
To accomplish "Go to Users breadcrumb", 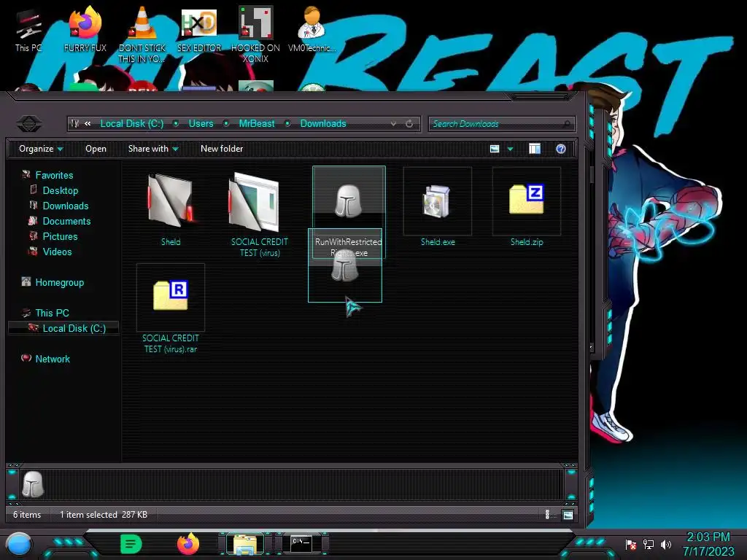I will (x=201, y=124).
